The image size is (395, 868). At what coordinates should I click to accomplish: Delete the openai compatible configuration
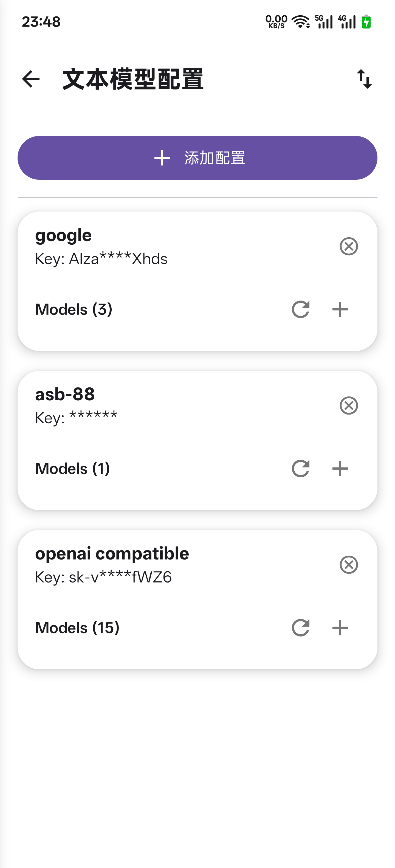click(x=348, y=565)
